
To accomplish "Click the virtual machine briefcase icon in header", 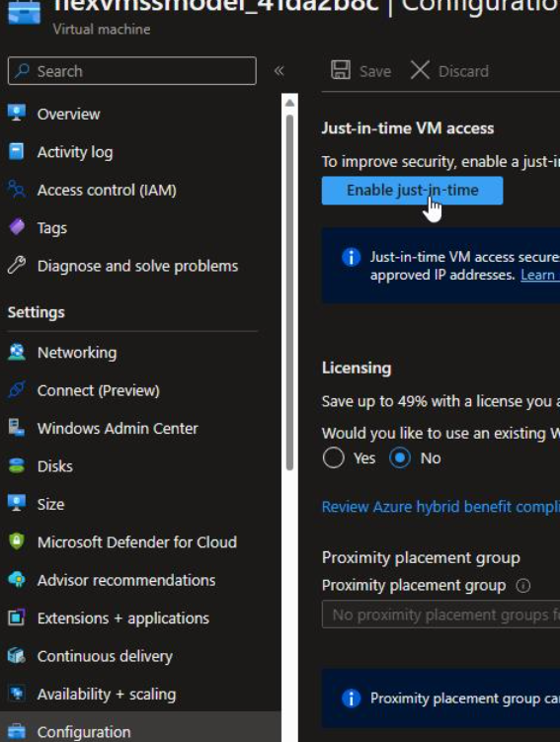I will coord(24,12).
